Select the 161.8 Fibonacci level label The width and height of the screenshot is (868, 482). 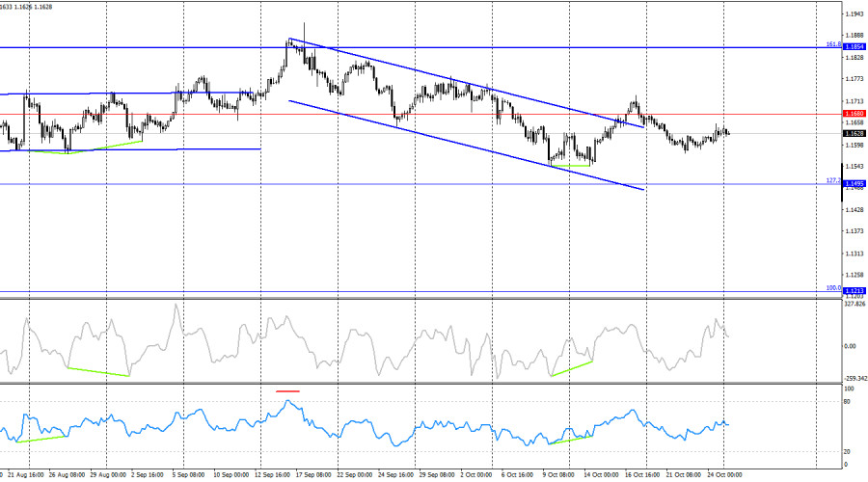pos(833,43)
